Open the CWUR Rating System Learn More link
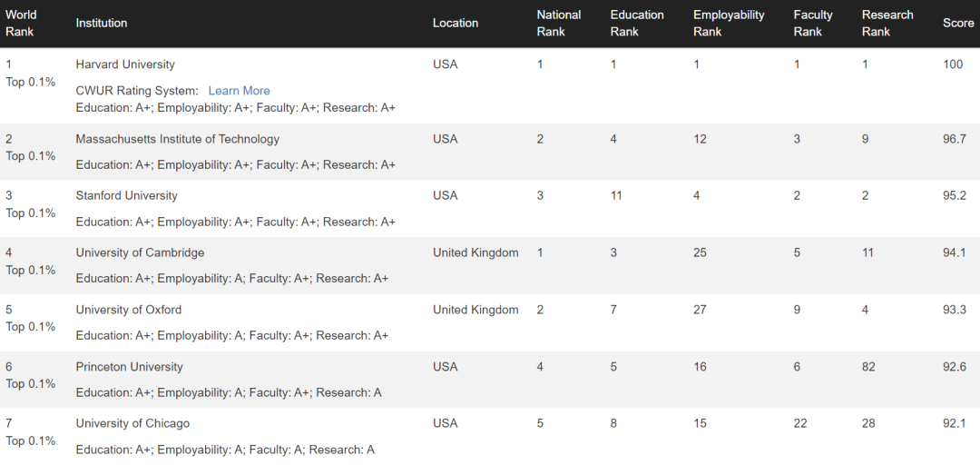 click(x=239, y=91)
